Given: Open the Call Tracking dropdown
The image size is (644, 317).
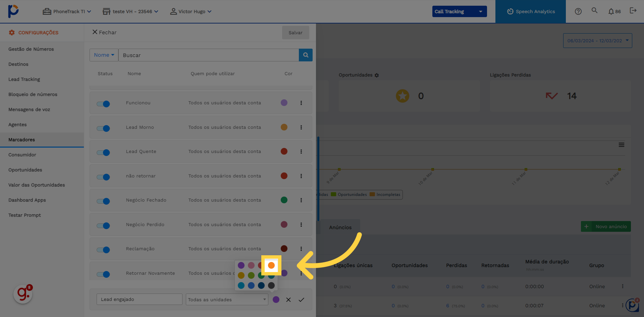Looking at the screenshot, I should point(459,11).
